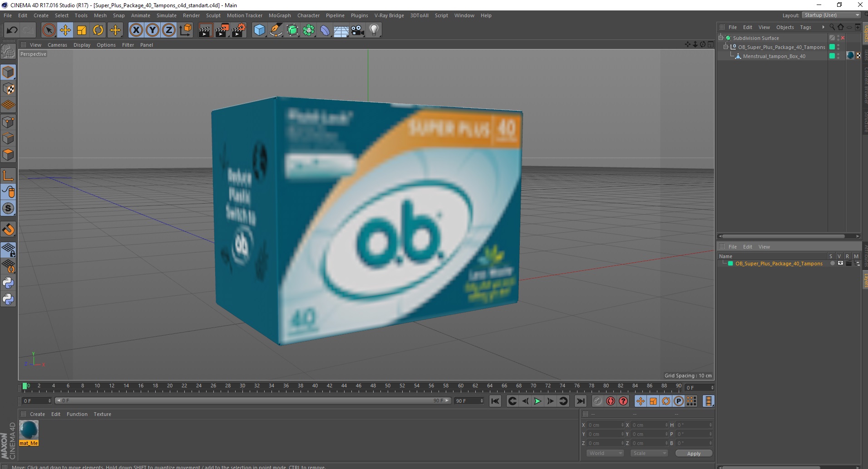Viewport: 868px width, 469px height.
Task: Add a Cube primitive object
Action: [x=259, y=30]
